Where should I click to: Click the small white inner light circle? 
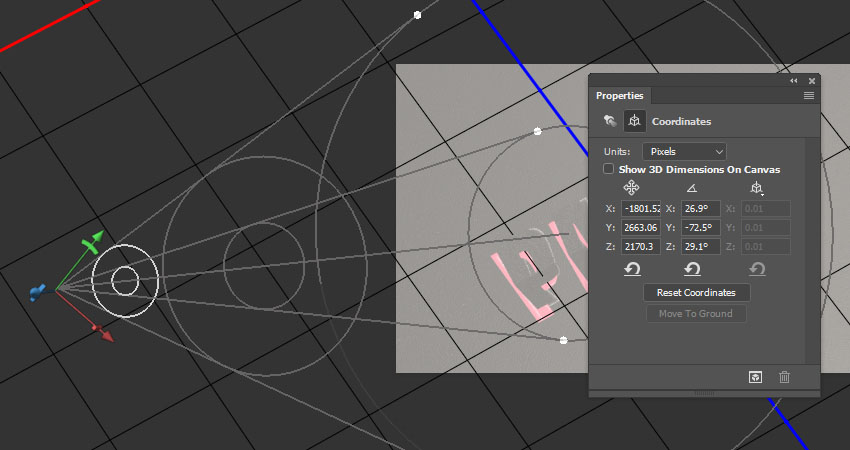click(x=125, y=281)
